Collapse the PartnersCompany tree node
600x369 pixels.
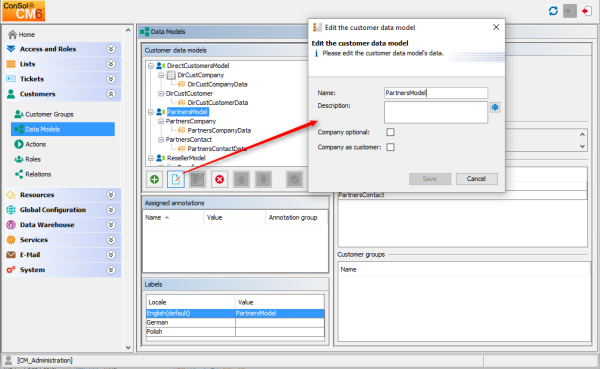(161, 121)
